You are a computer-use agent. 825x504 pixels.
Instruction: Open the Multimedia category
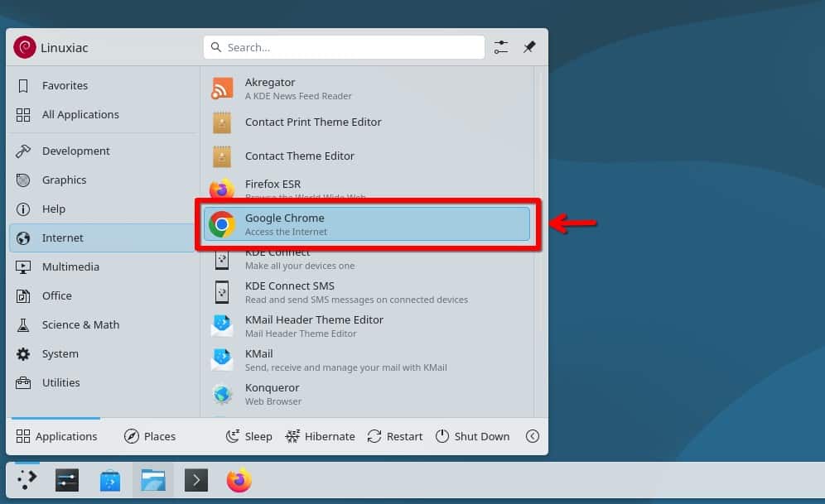(103, 266)
